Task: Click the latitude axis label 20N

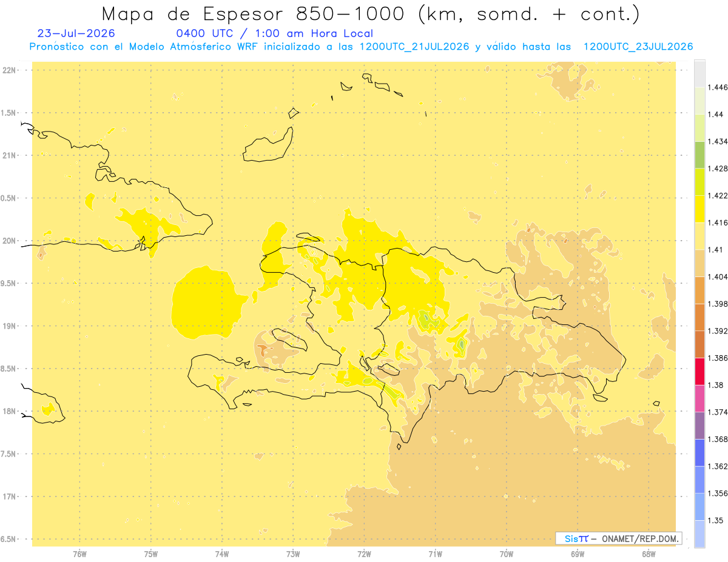Action: [x=10, y=241]
